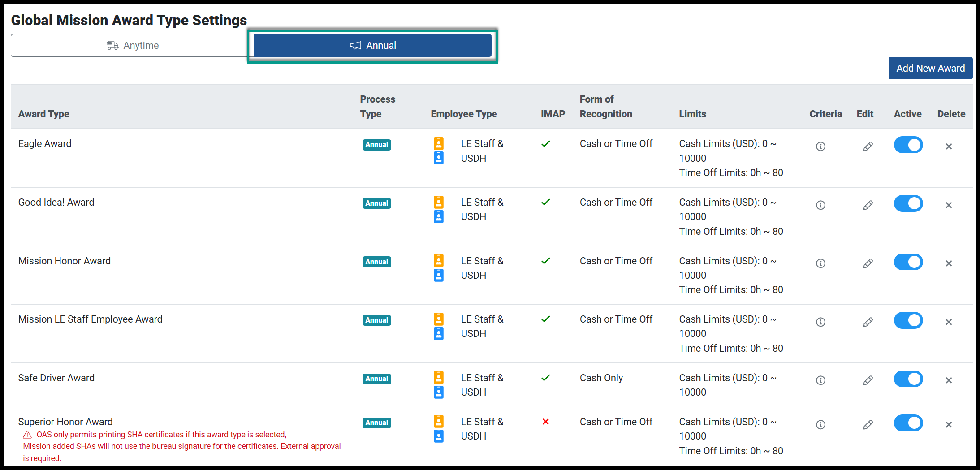
Task: Click Annual badge in Superior Honor Award row
Action: [x=377, y=423]
